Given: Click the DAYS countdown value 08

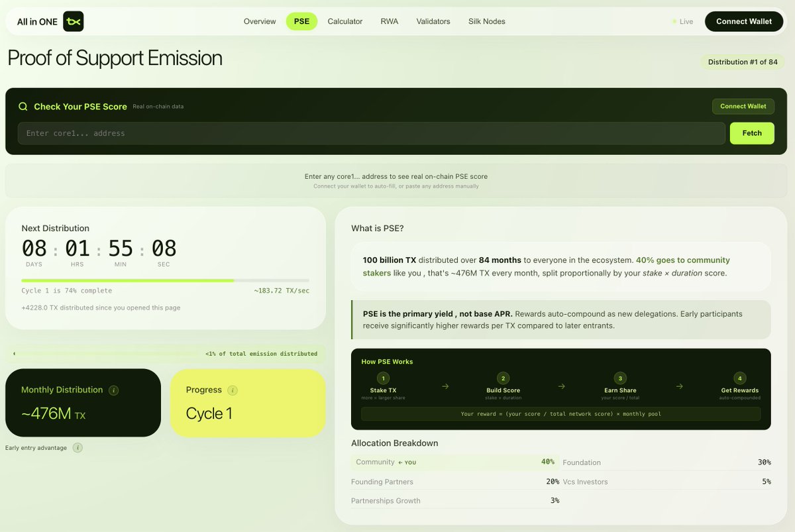Looking at the screenshot, I should click(34, 249).
